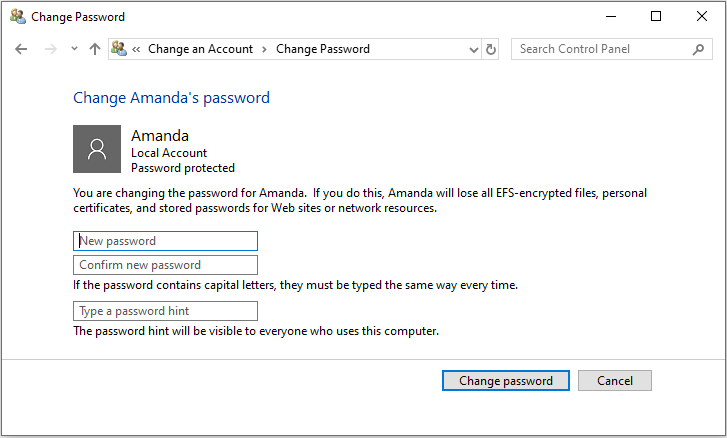Open the address bar history dropdown
The image size is (727, 438).
pos(473,49)
